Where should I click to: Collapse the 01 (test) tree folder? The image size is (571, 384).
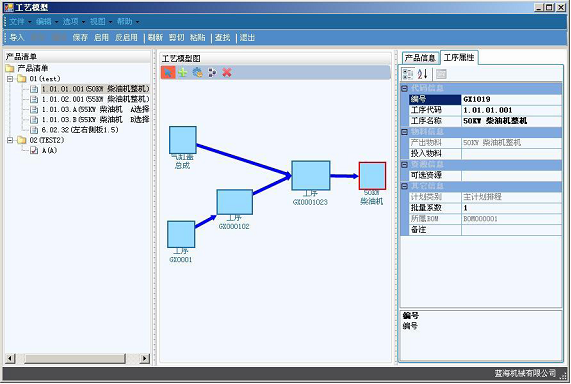[x=10, y=79]
